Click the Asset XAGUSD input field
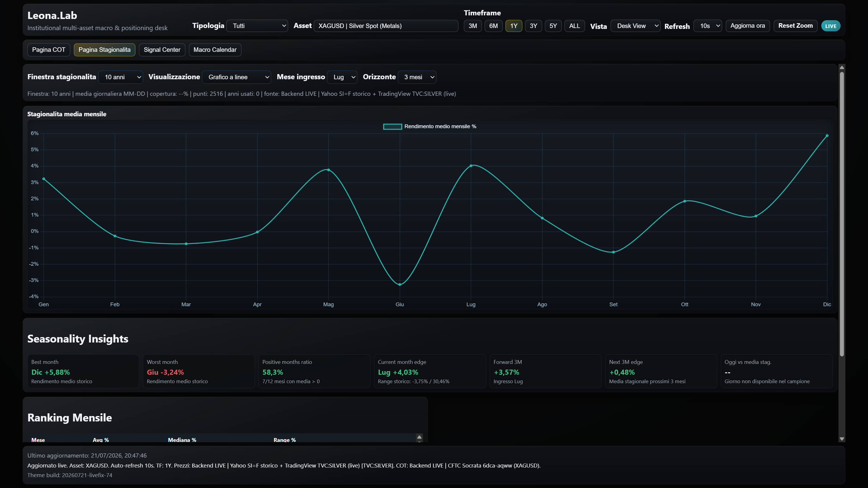 pos(386,26)
